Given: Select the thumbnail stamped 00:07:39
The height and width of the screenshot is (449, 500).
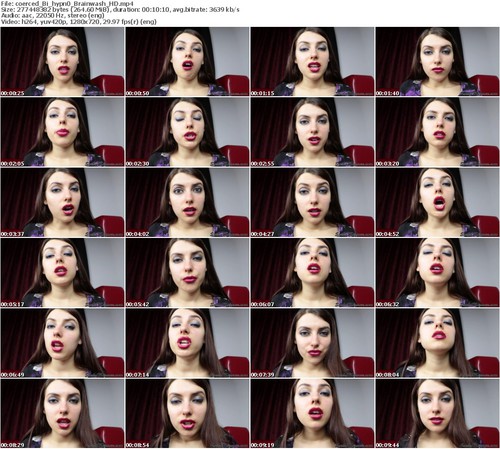Looking at the screenshot, I should [x=312, y=343].
